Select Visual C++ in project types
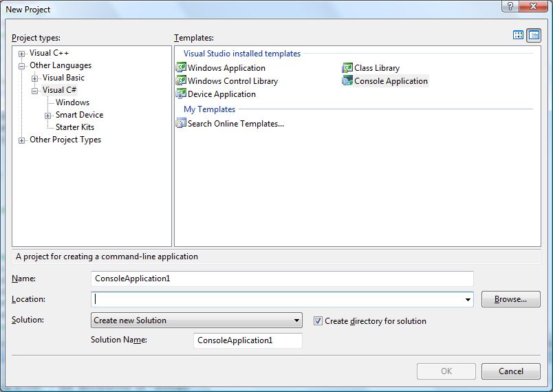Screen dimensions: 553x392 tap(49, 53)
